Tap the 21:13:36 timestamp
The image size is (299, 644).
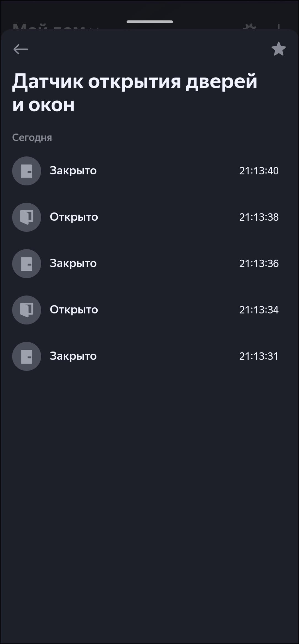pyautogui.click(x=259, y=264)
